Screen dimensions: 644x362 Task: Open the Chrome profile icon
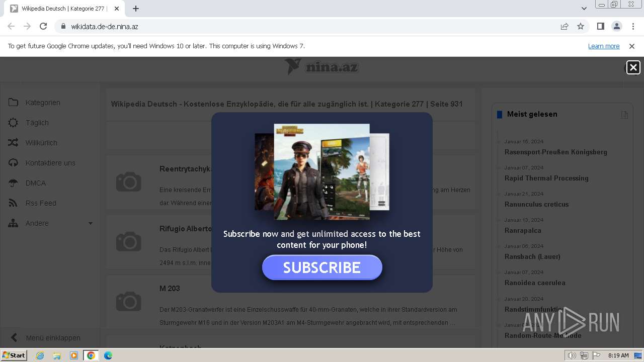[x=616, y=26]
